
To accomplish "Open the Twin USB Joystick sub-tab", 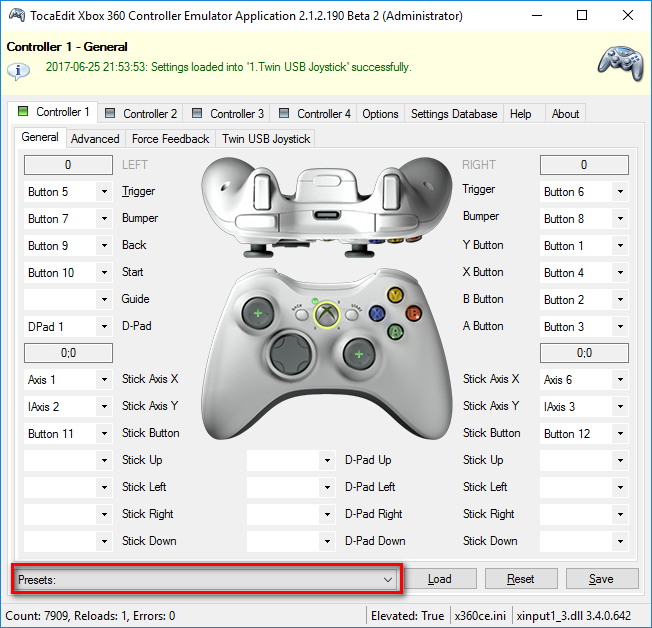I will coord(266,138).
